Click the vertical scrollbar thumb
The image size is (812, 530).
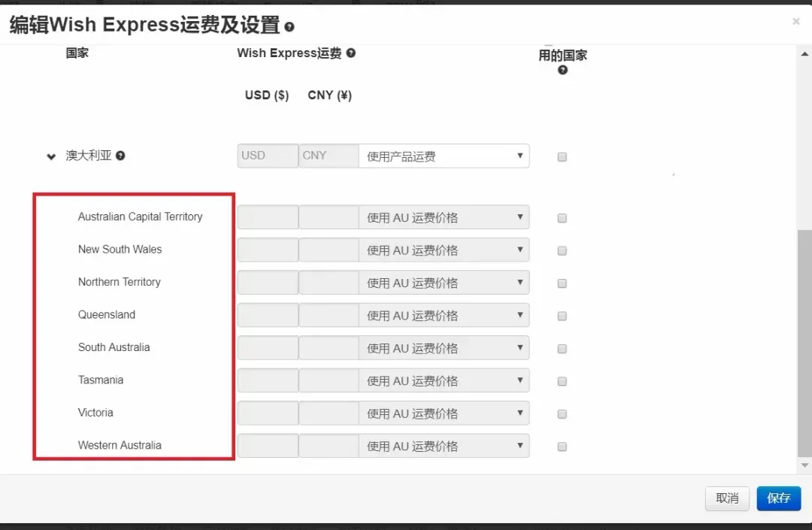pos(804,343)
